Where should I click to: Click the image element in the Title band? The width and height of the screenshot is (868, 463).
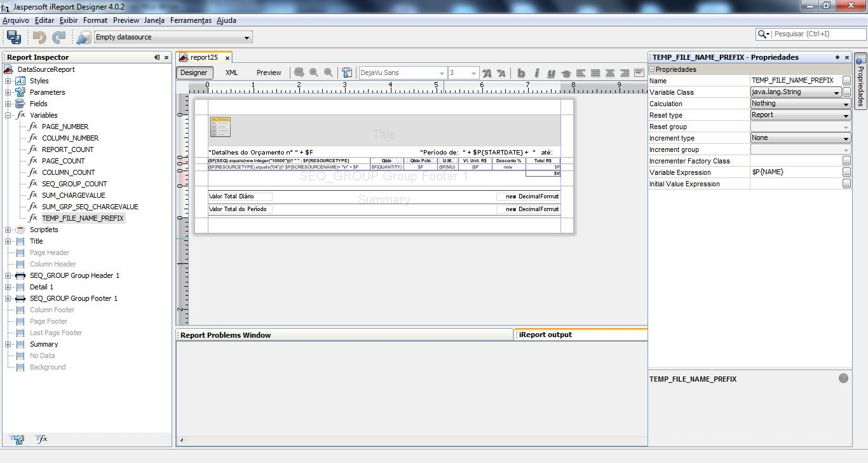tap(220, 127)
